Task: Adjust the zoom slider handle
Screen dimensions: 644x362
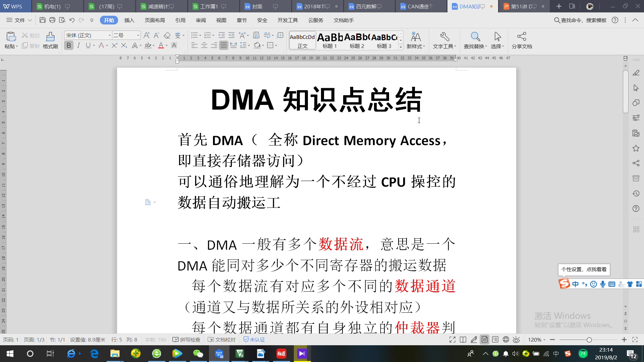Action: 589,340
